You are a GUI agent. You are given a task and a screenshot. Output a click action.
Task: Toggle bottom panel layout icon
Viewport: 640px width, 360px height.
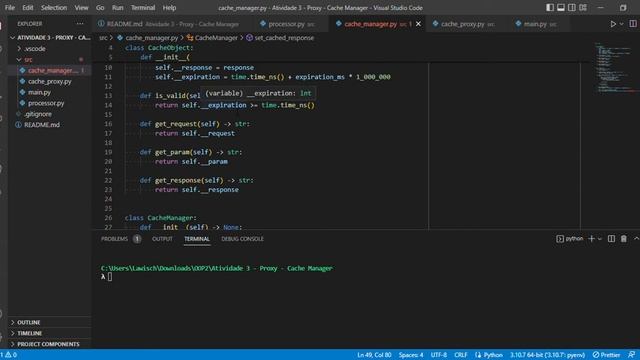pyautogui.click(x=561, y=8)
